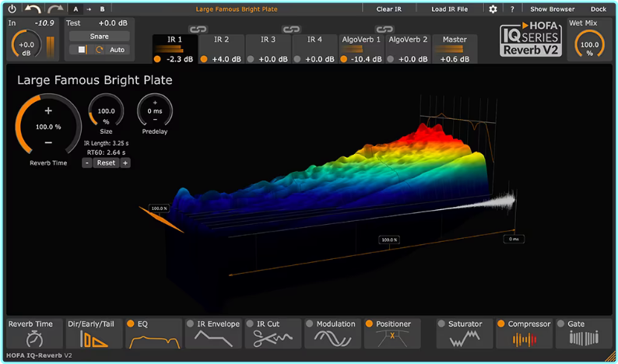Activate the IR 3 slot toggle
The image size is (618, 364).
tap(251, 59)
